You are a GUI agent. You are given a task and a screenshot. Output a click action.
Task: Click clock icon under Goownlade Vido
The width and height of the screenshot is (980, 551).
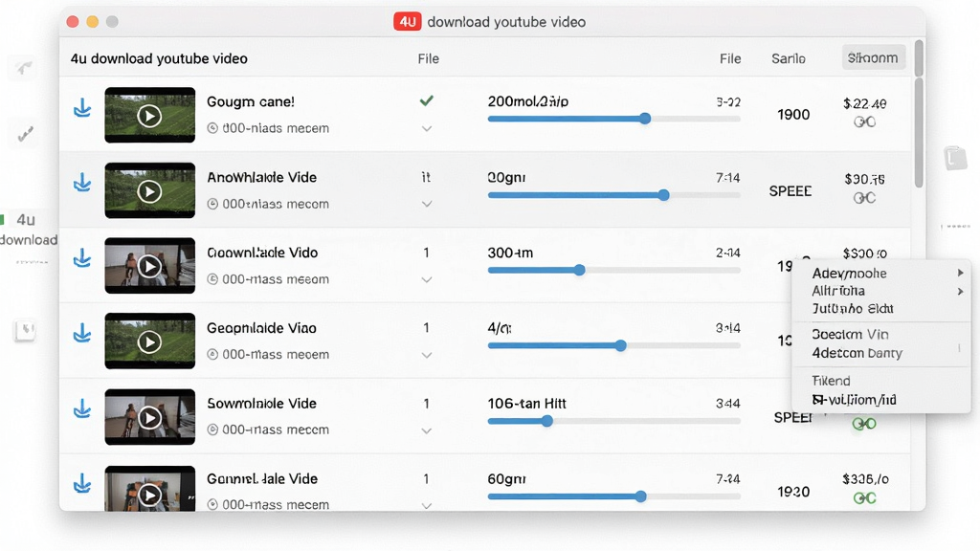point(212,279)
